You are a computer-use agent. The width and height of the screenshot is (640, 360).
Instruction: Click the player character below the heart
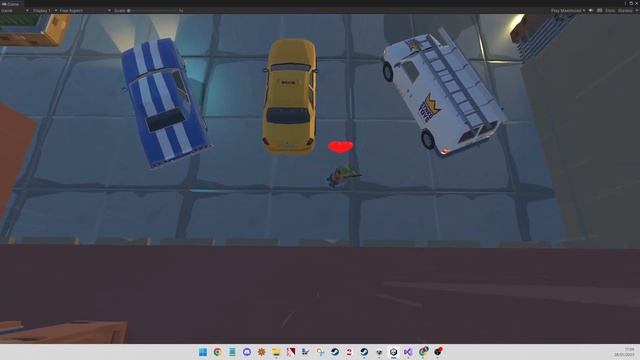(x=344, y=176)
